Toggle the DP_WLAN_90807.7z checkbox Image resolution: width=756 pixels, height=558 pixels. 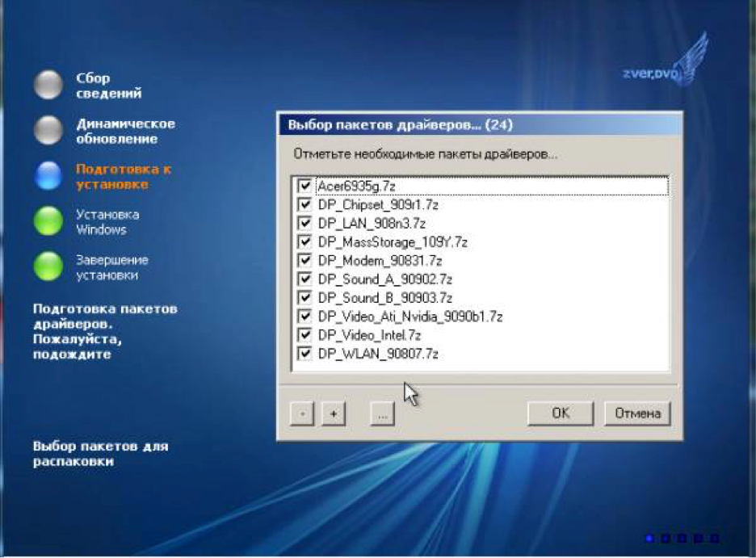(x=304, y=353)
